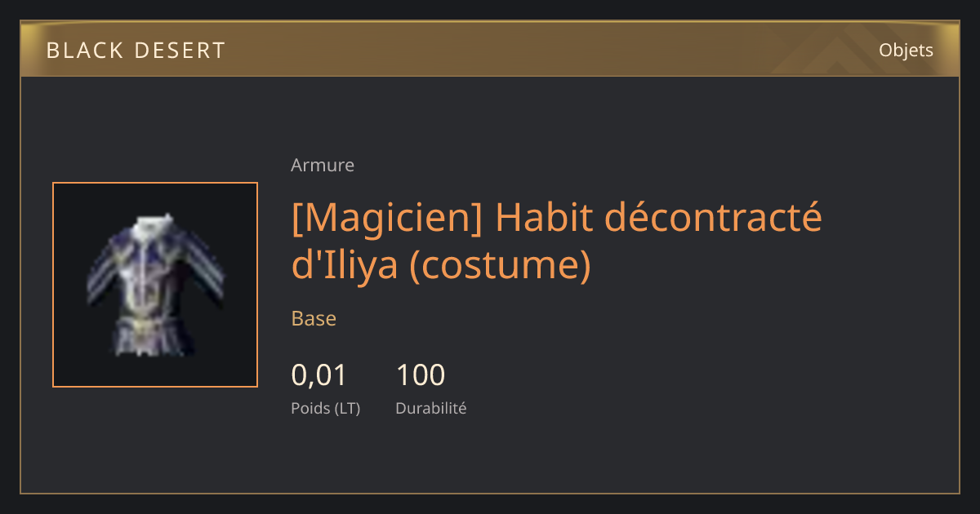Click the 0,01 weight value
Image resolution: width=980 pixels, height=514 pixels.
pos(319,375)
